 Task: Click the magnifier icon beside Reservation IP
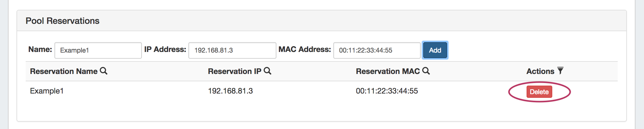coord(268,71)
